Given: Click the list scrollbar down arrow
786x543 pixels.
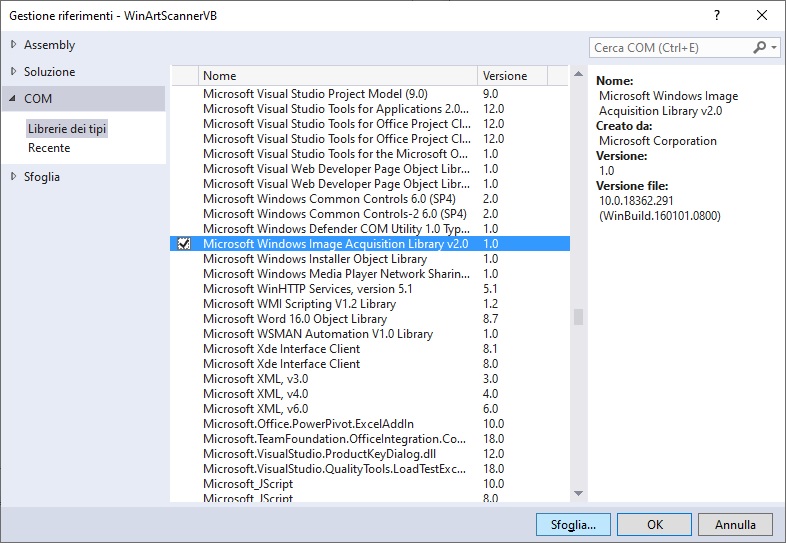Looking at the screenshot, I should coord(578,493).
